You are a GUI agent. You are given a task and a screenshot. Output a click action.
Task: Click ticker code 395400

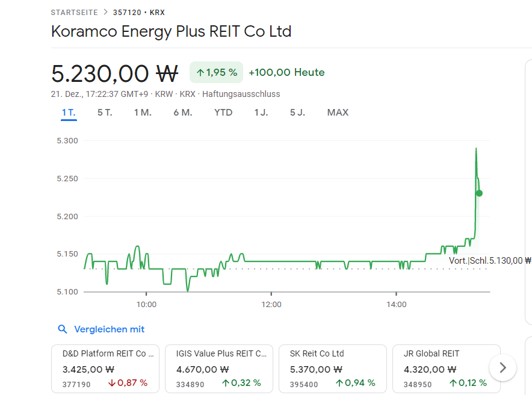click(x=304, y=385)
